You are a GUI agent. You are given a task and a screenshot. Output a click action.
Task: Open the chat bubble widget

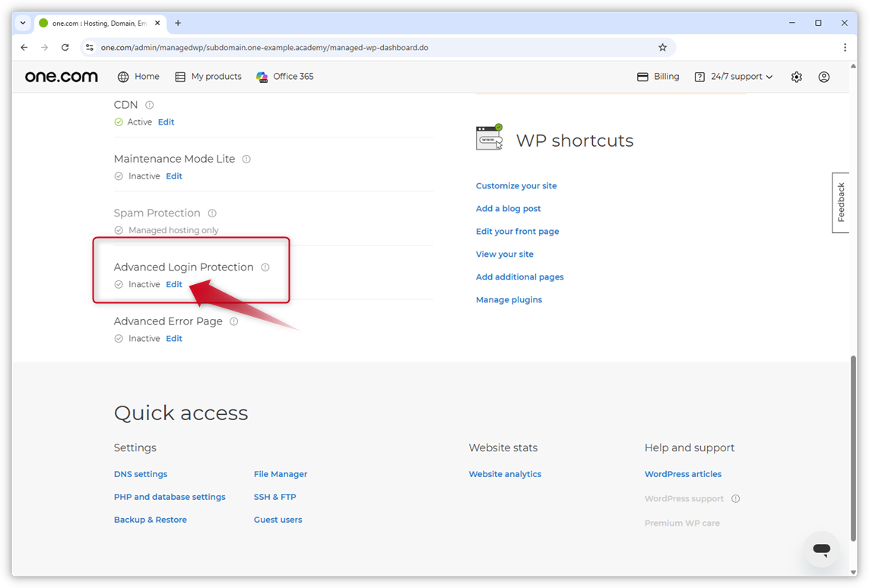(x=821, y=549)
